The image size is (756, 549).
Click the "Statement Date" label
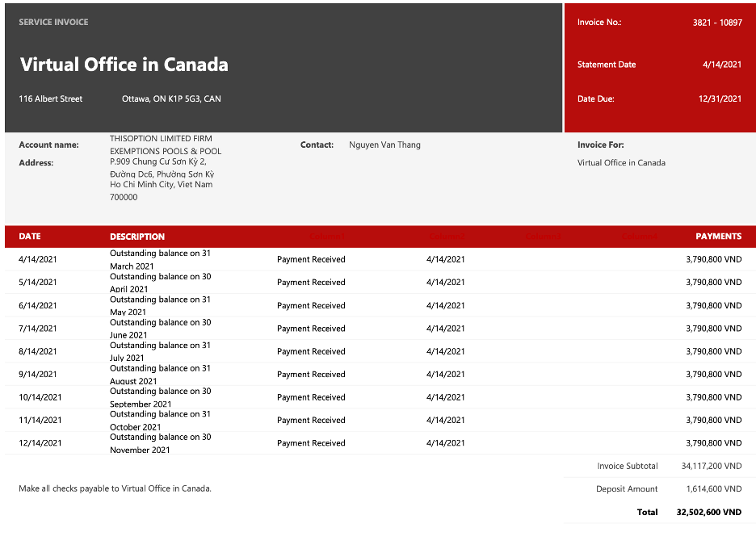(607, 65)
